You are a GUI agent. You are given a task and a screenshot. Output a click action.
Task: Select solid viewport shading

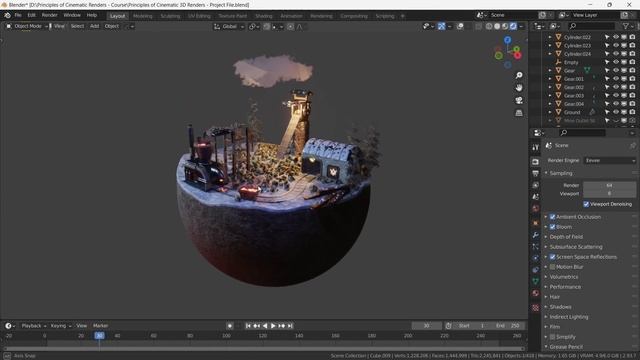pyautogui.click(x=497, y=26)
